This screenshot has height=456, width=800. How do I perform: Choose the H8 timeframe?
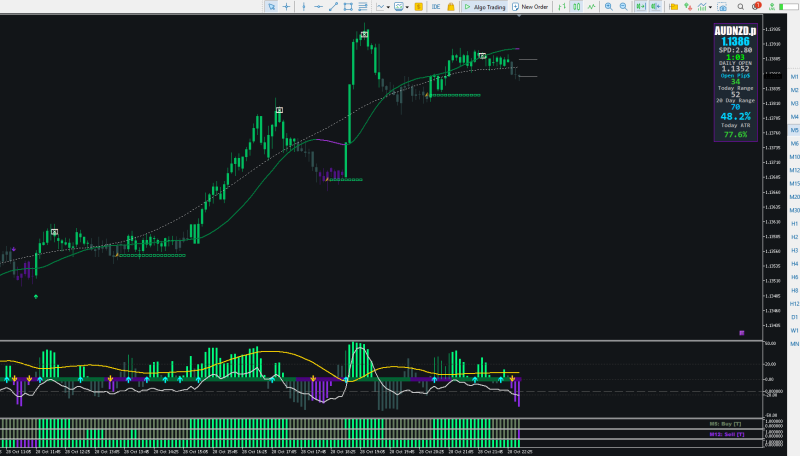[x=794, y=290]
